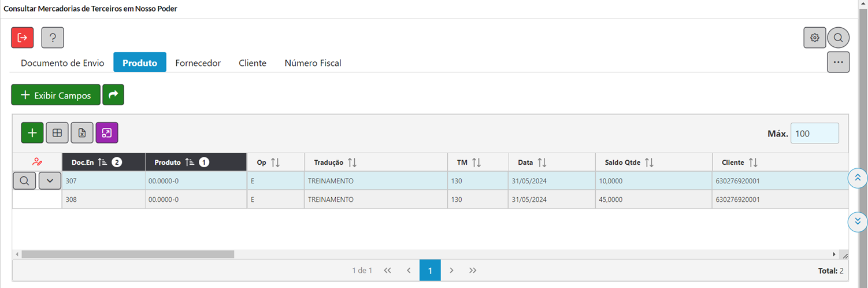This screenshot has width=868, height=288.
Task: Open the Fornecedor tab
Action: coord(198,62)
